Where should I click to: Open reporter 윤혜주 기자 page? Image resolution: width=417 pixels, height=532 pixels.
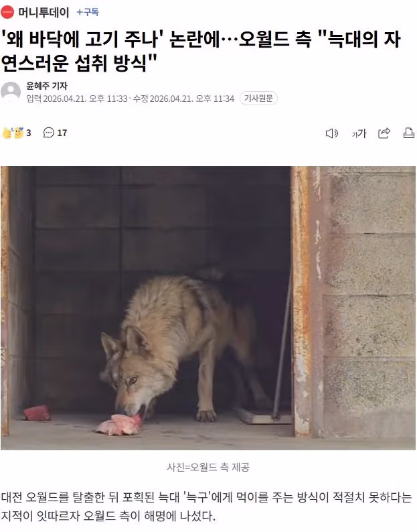click(47, 86)
